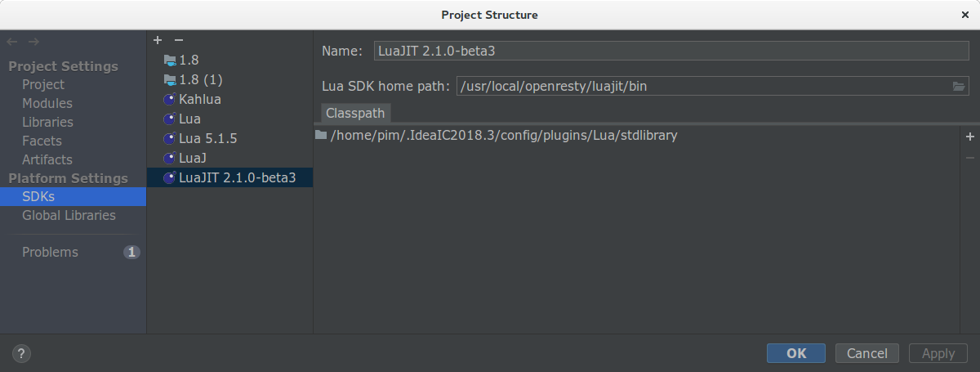Select the Lua 5.1.5 SDK
The image size is (980, 372).
pyautogui.click(x=207, y=138)
